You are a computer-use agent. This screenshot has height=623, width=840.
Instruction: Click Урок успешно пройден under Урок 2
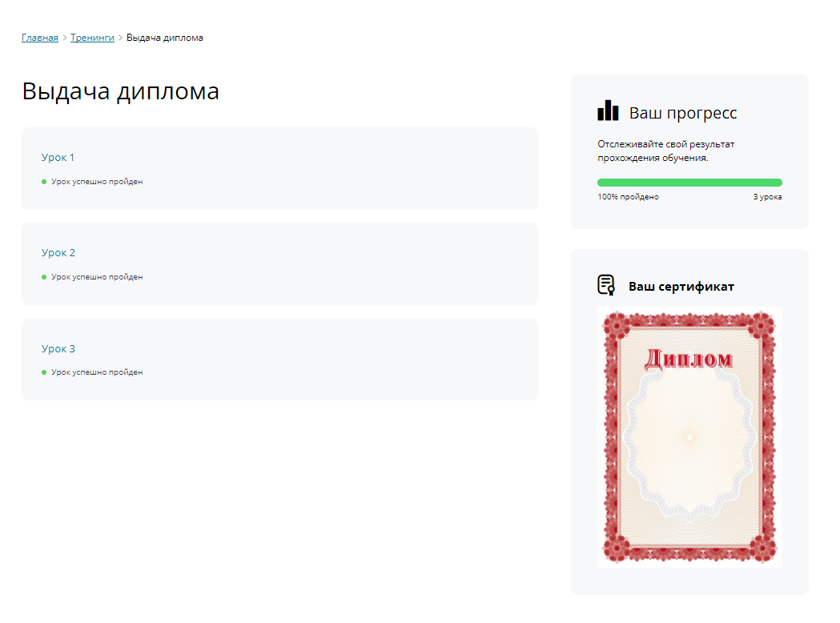pyautogui.click(x=97, y=277)
